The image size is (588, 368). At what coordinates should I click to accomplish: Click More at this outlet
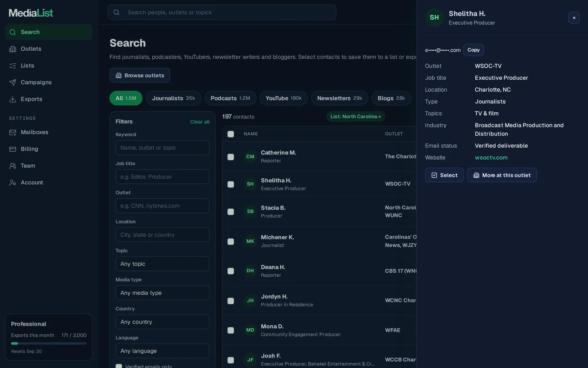pyautogui.click(x=502, y=175)
